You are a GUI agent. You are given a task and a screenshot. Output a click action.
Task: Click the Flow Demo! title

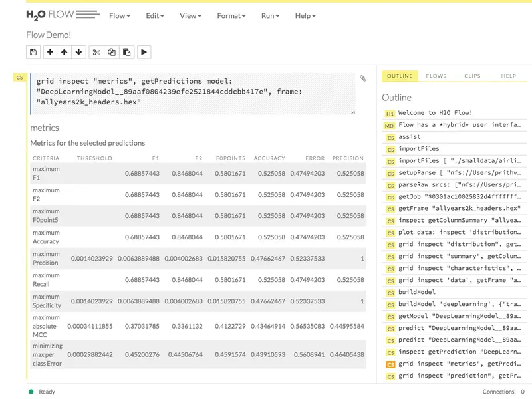pos(49,35)
